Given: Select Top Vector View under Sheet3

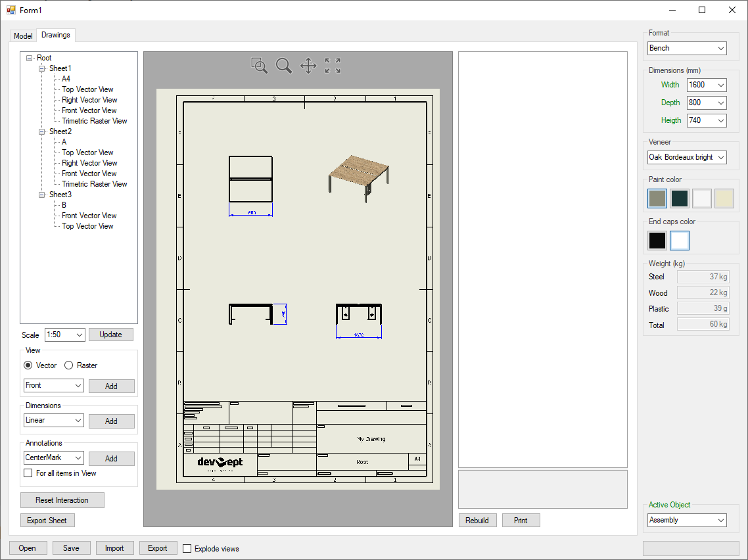Looking at the screenshot, I should pos(88,226).
